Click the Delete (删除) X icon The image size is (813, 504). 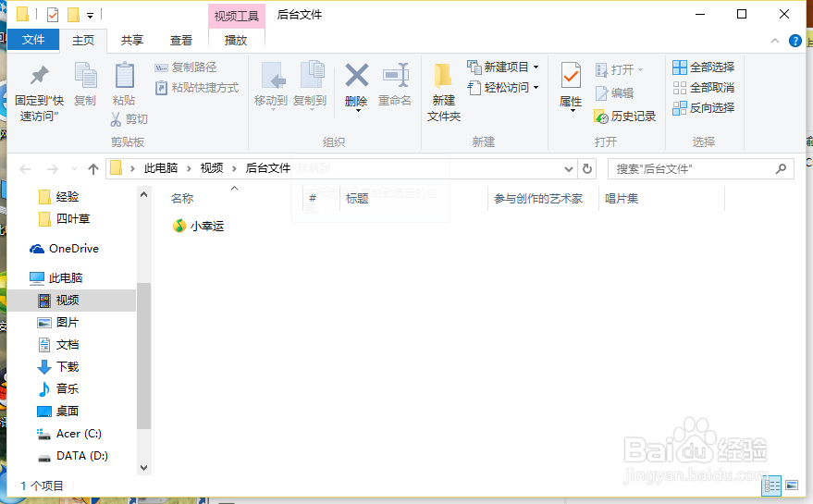(x=357, y=76)
